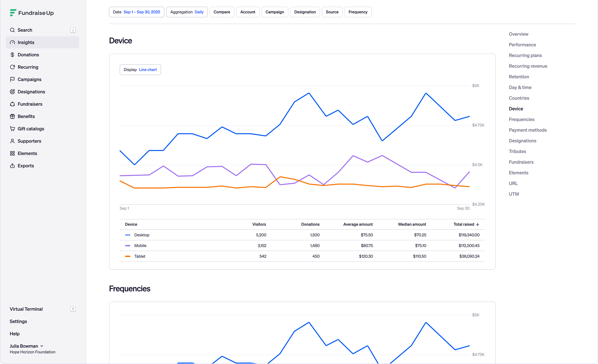Click the Mobile row in the device table

click(x=302, y=245)
